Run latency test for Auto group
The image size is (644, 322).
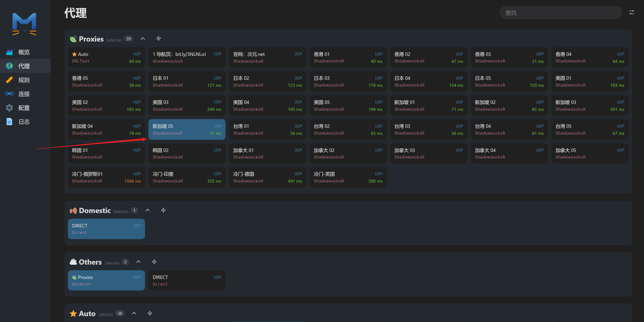(150, 313)
